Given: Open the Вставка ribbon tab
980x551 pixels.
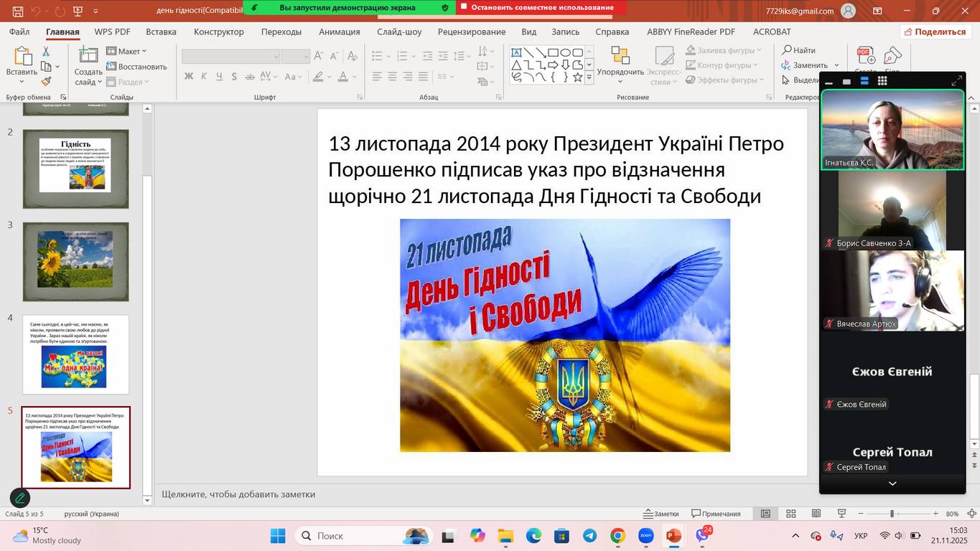Looking at the screenshot, I should click(x=161, y=32).
